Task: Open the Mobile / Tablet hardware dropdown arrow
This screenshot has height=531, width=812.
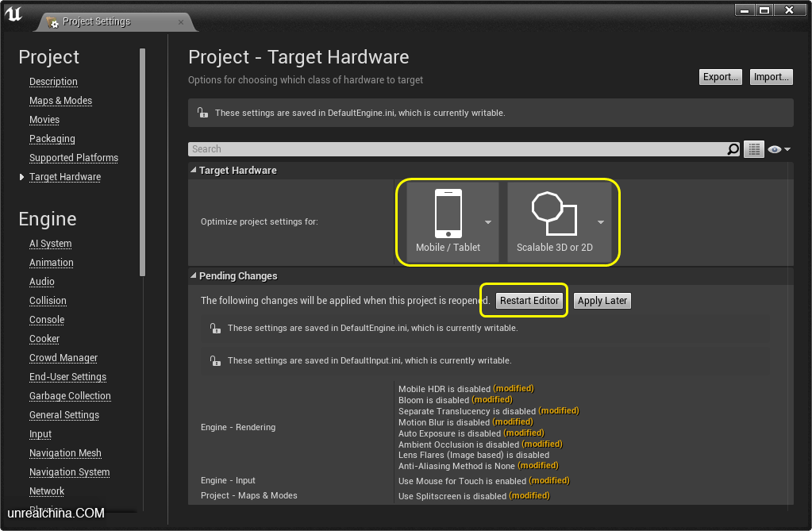Action: coord(488,222)
